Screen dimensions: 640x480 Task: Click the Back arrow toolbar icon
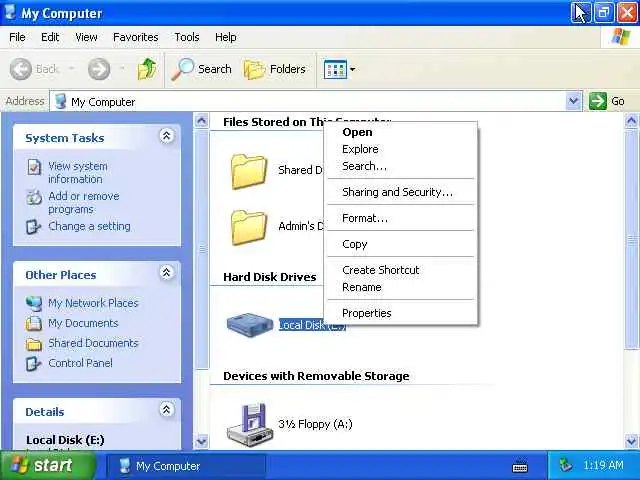tap(20, 69)
